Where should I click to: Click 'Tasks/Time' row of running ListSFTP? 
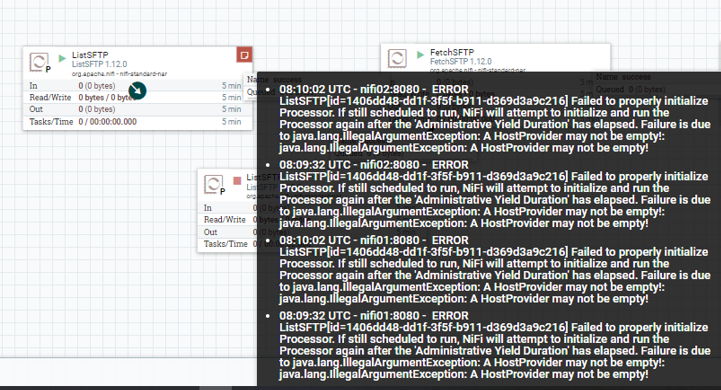coord(137,122)
